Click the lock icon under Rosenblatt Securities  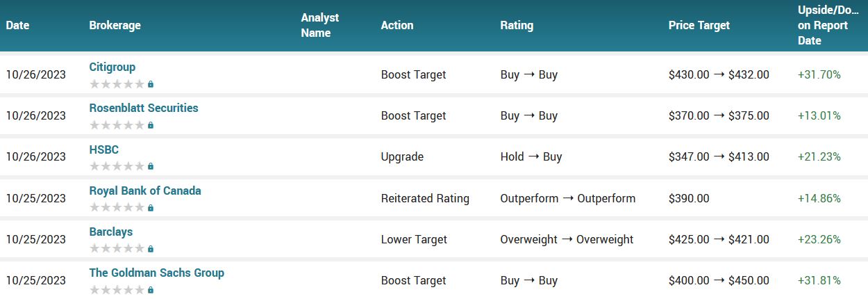[151, 125]
